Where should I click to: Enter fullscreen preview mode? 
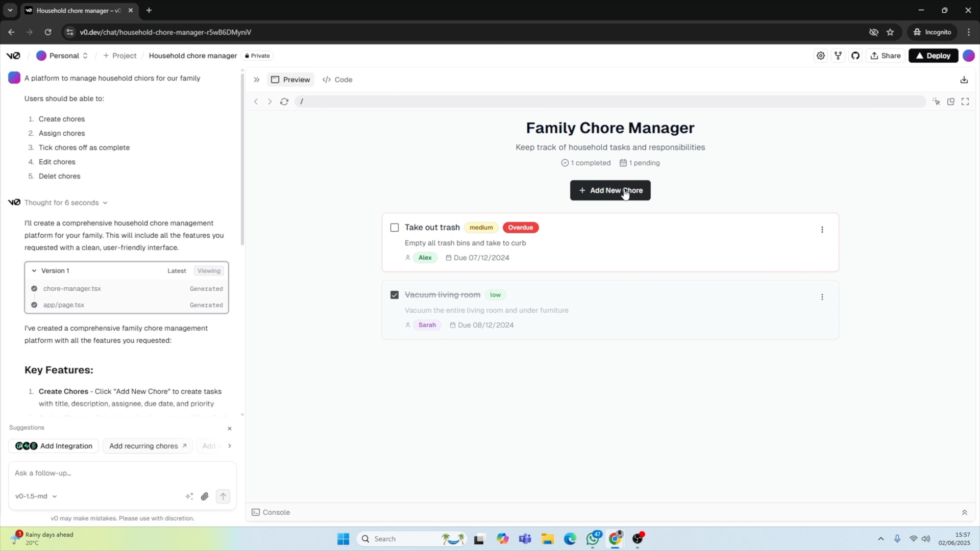[965, 102]
